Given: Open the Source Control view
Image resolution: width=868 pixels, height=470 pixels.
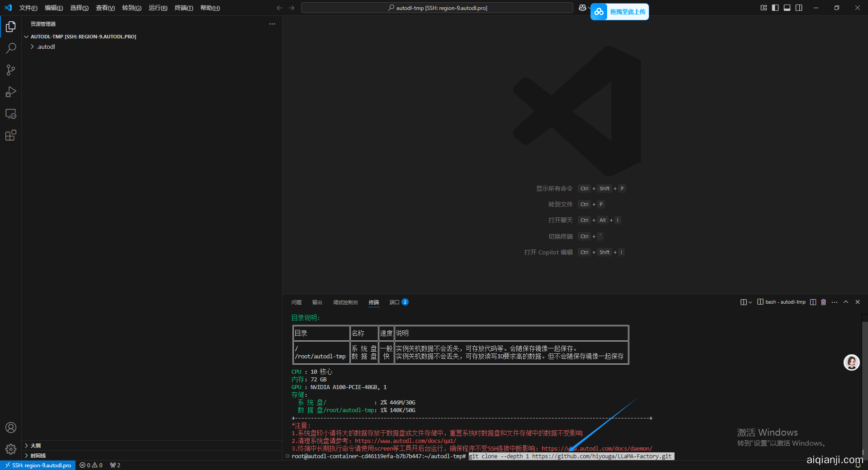Looking at the screenshot, I should tap(11, 70).
